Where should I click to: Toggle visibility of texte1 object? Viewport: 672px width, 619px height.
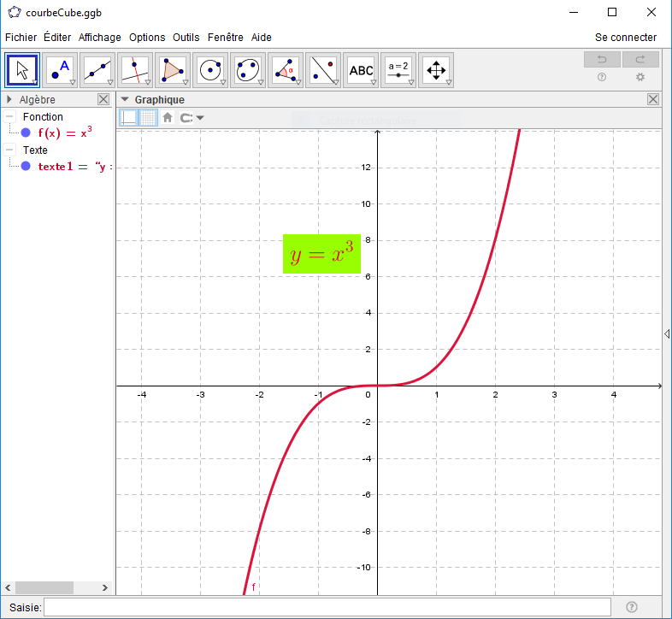pyautogui.click(x=26, y=166)
